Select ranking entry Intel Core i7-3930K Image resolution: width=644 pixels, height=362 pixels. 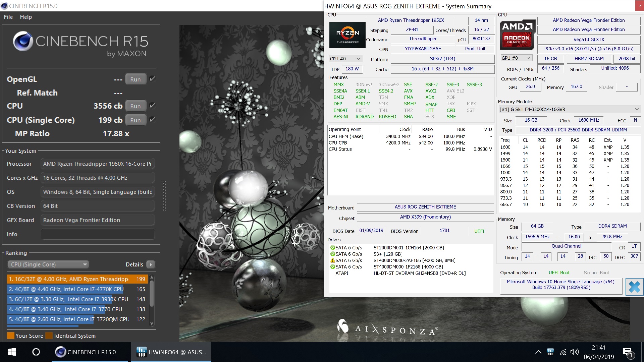click(x=77, y=299)
